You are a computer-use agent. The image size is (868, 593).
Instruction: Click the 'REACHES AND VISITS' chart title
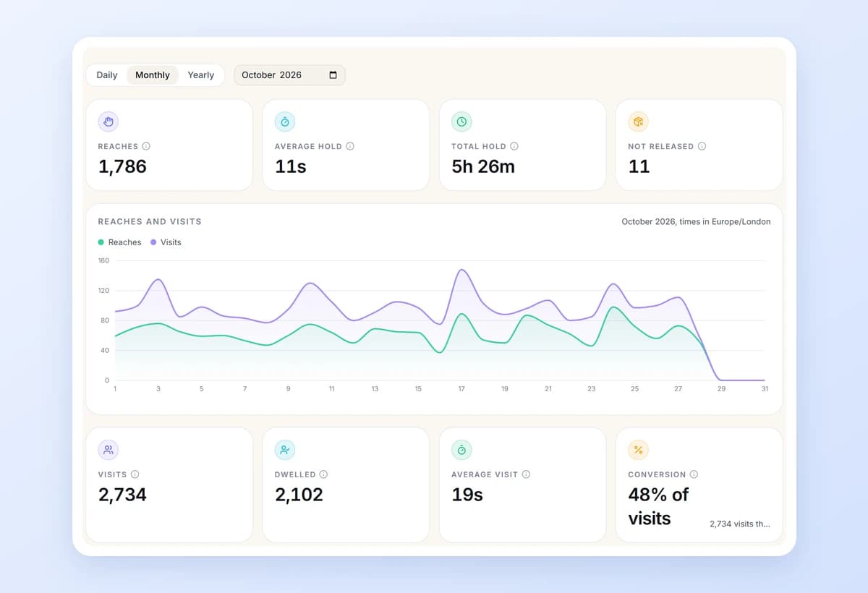[150, 222]
